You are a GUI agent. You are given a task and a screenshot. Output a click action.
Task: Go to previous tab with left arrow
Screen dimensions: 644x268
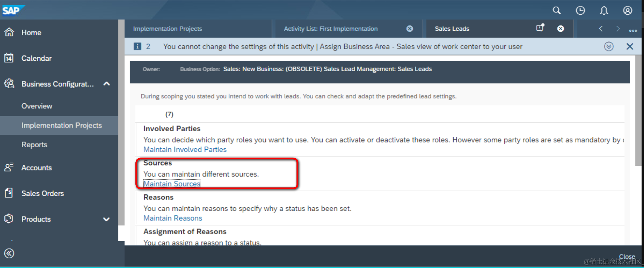(601, 29)
